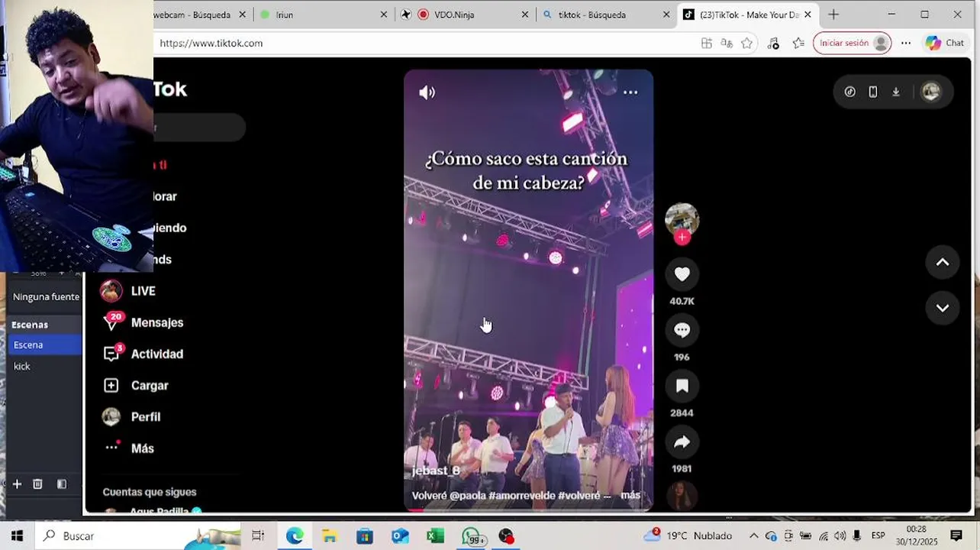
Task: Open the account avatar in top-right pill
Action: pos(930,92)
